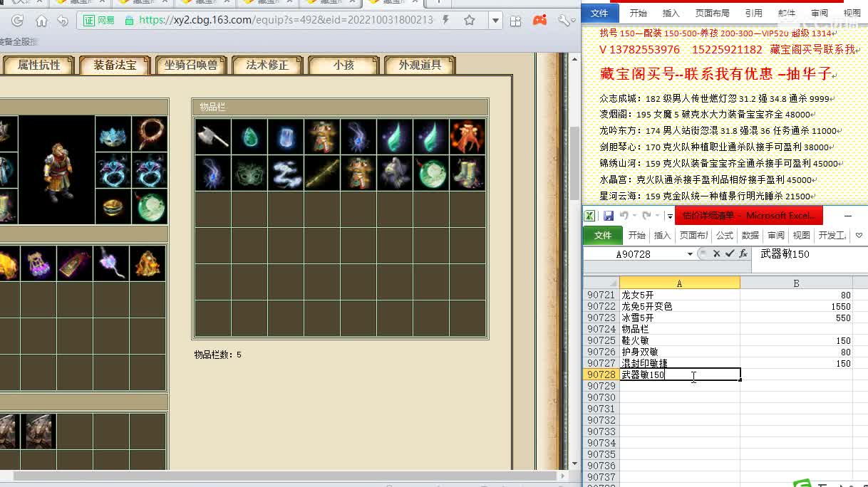Open the 插入 tab in the Word window

[671, 13]
